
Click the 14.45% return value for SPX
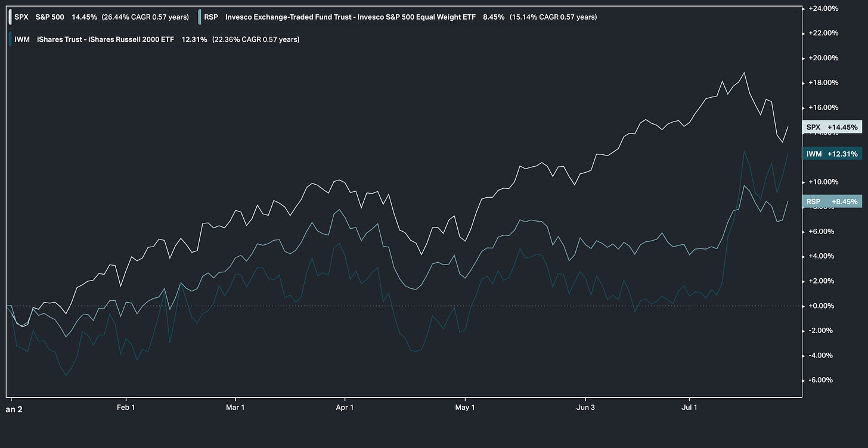[84, 17]
